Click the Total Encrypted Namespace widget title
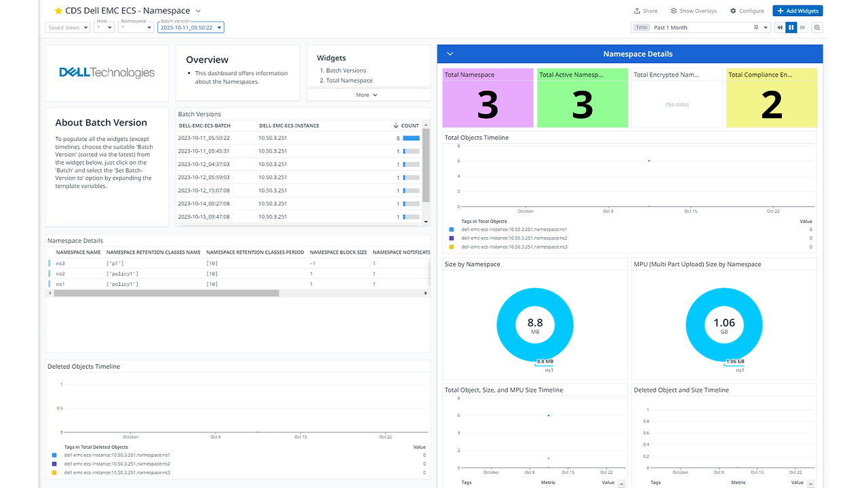This screenshot has width=868, height=488. [x=667, y=75]
